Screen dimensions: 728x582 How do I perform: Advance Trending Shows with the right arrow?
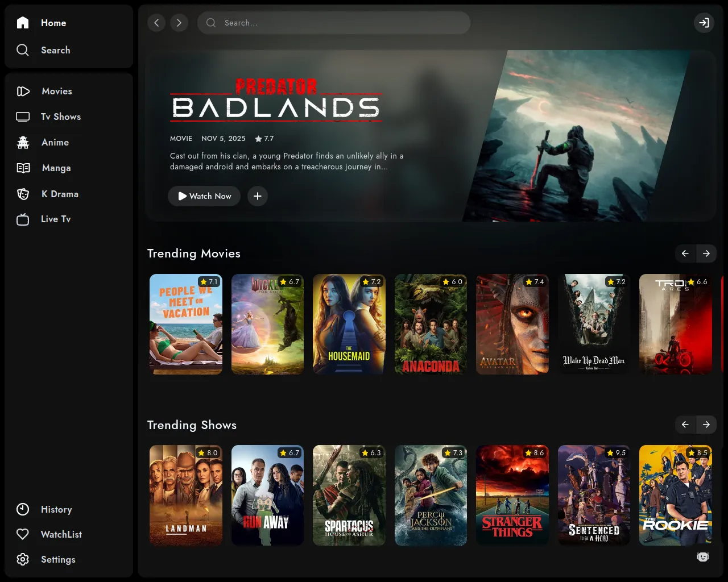pos(706,425)
